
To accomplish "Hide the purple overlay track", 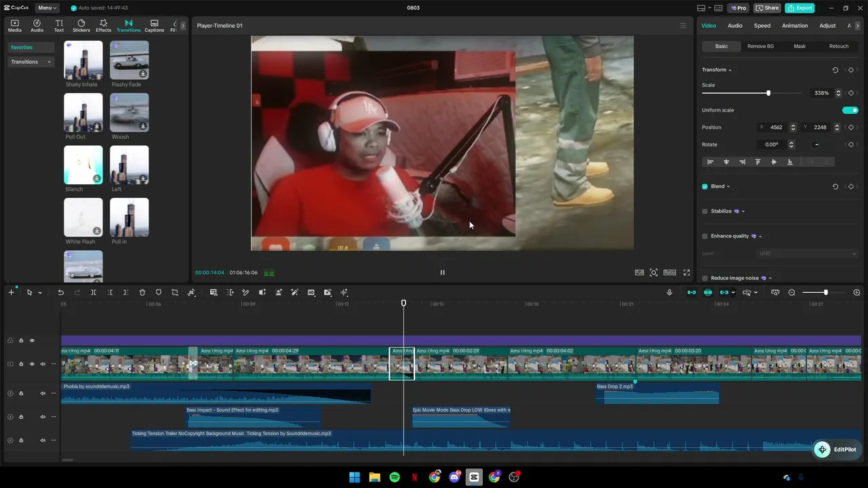I will point(32,340).
